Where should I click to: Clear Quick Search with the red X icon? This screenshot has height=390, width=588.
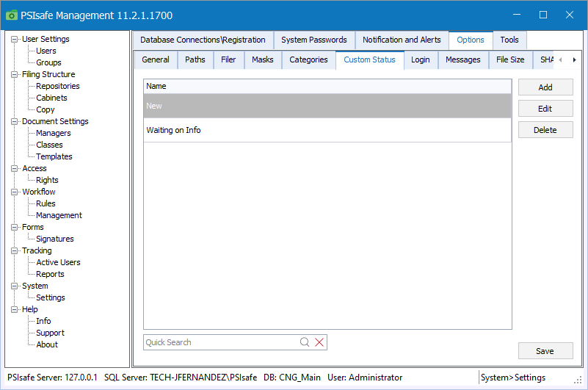point(319,342)
